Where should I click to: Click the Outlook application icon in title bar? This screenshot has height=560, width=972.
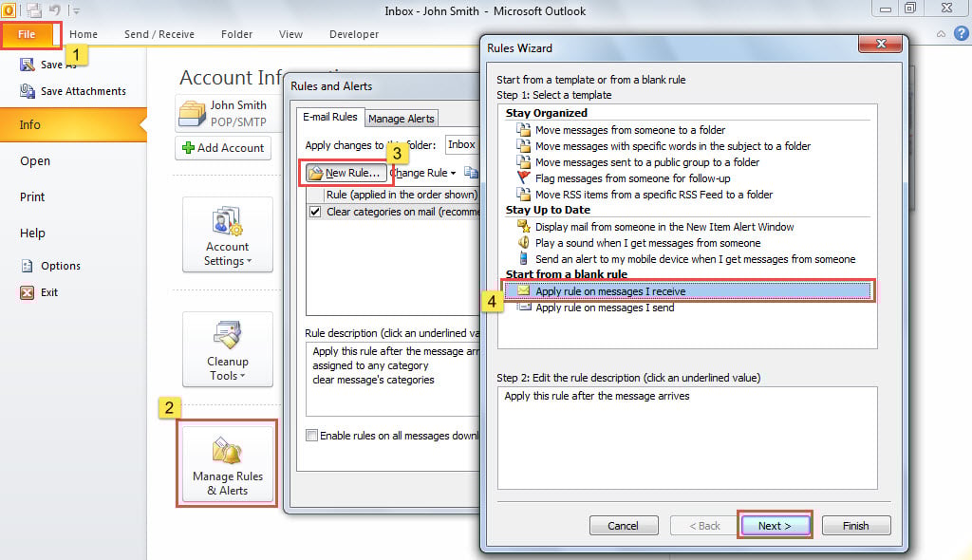tap(8, 9)
